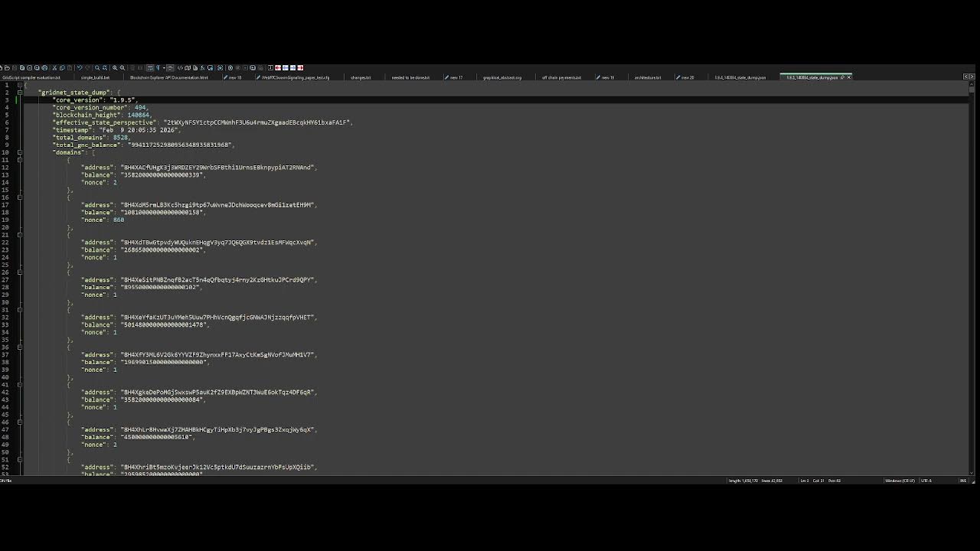Collapse the fold marker on line 46
The width and height of the screenshot is (980, 551).
tap(20, 422)
